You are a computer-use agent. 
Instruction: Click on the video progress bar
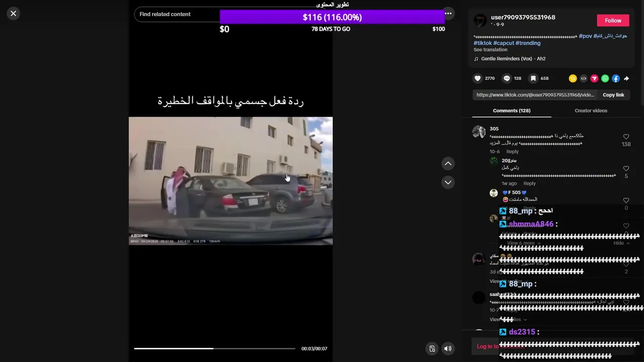tap(214, 348)
